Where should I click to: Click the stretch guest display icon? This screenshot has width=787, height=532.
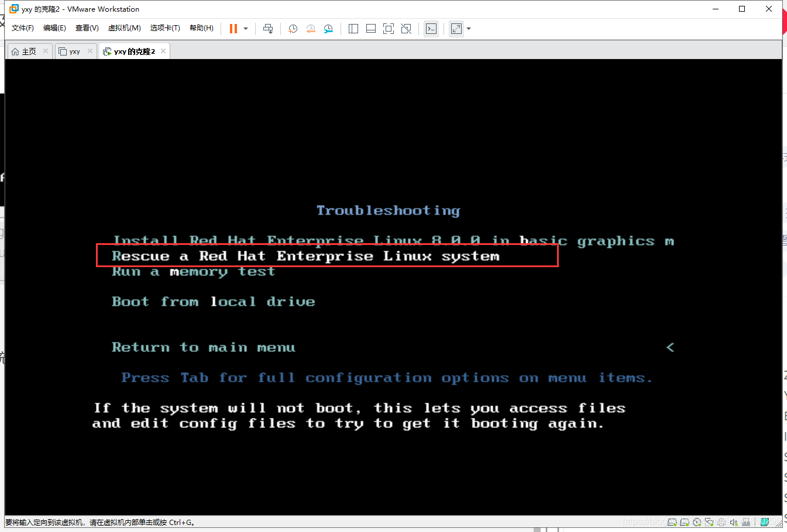456,29
